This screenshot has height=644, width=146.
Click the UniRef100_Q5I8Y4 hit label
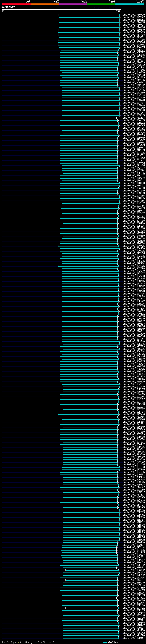point(134,58)
